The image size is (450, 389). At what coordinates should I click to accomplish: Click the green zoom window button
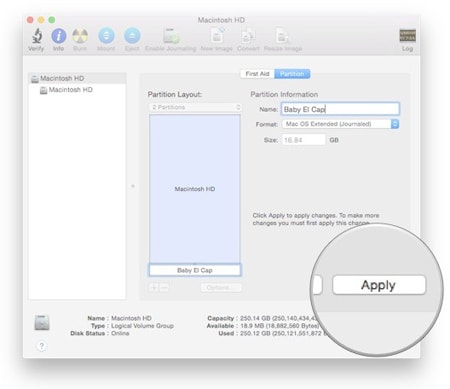pos(52,20)
